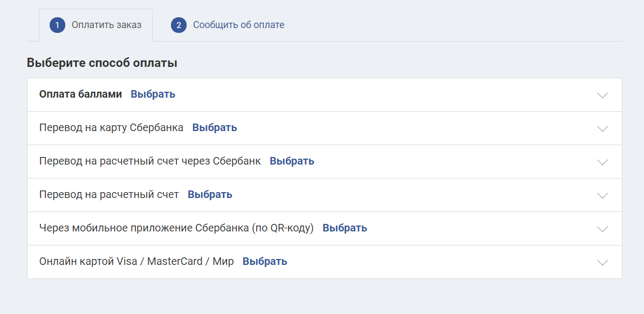Expand chevron for the QR-code payment row
Screen dimensions: 644x314
coord(602,229)
